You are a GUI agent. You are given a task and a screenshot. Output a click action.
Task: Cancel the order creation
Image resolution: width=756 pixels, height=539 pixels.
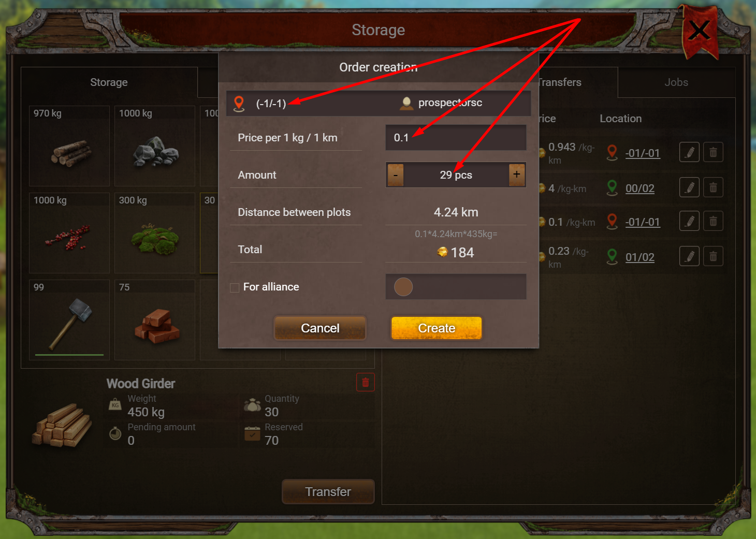click(320, 328)
